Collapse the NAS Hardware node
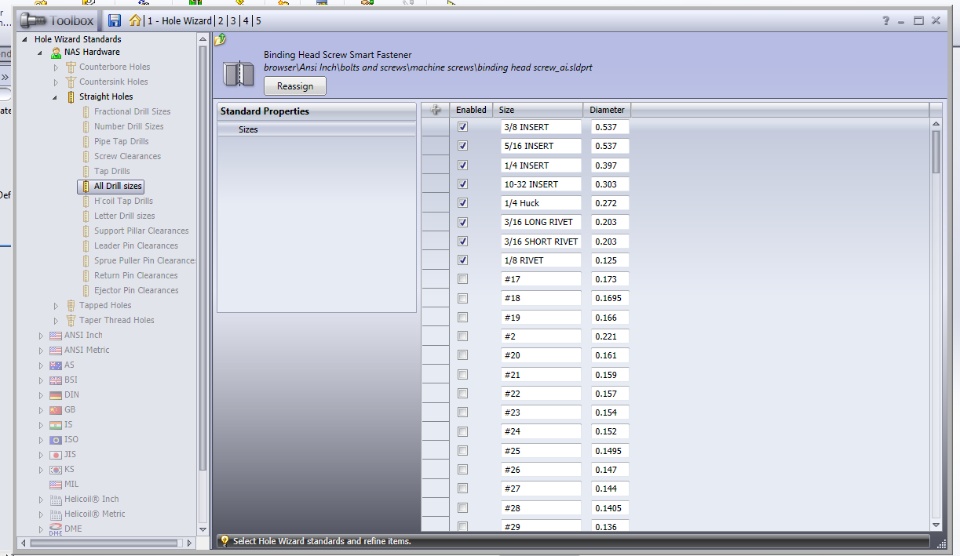Screen dimensions: 960x556 [40, 53]
